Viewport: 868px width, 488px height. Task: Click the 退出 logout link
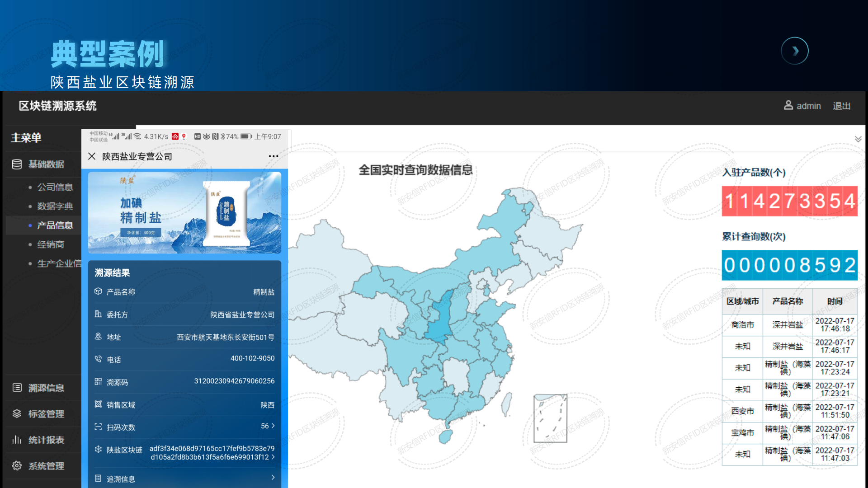pos(841,106)
